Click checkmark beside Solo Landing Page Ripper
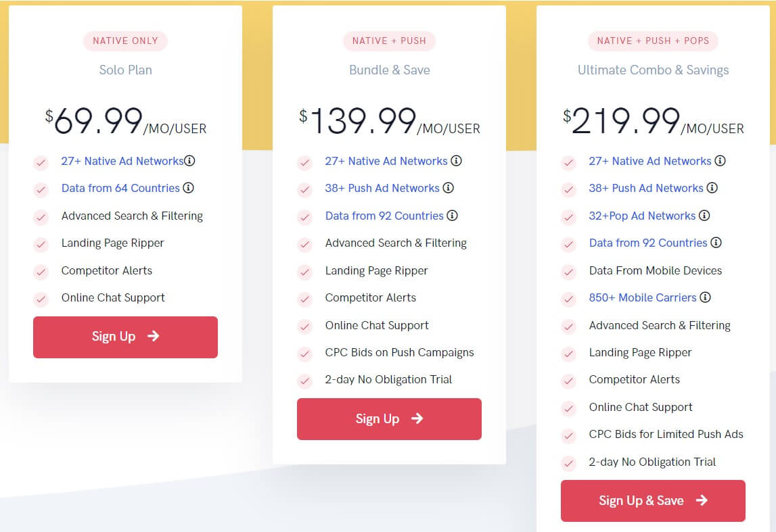Screen dimensions: 776x532 [x=41, y=244]
